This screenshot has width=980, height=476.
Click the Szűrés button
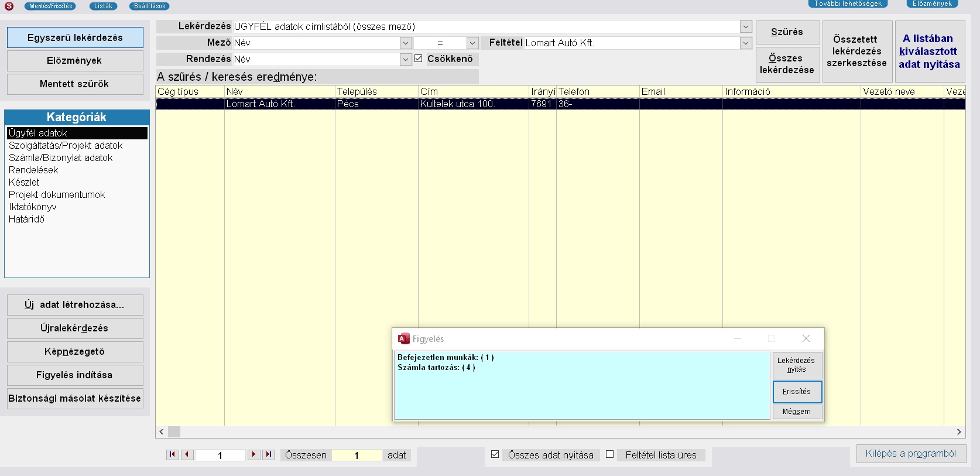pos(787,32)
